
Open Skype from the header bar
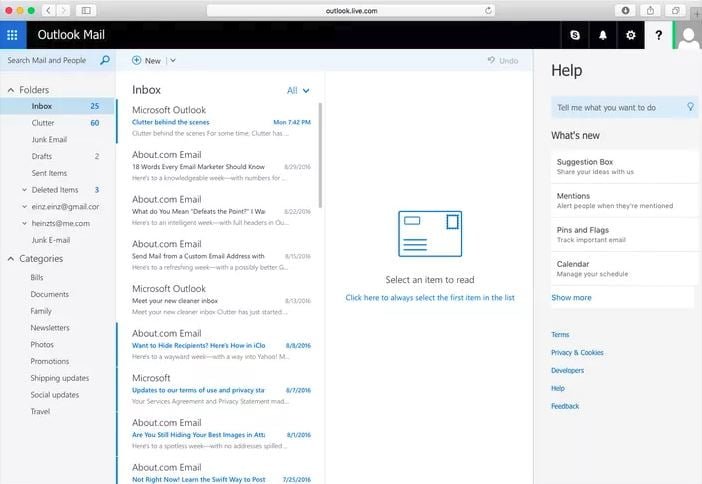tap(575, 35)
